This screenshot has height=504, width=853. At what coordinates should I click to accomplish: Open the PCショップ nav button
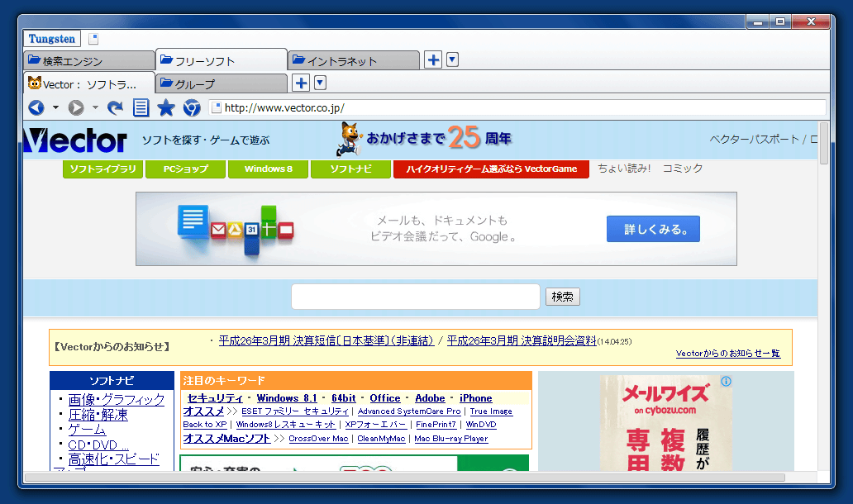[185, 169]
